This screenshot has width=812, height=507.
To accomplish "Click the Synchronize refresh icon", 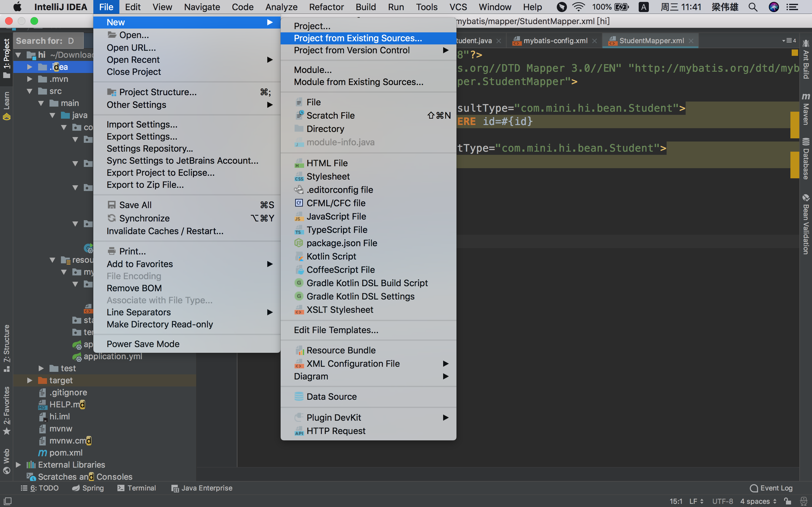I will 111,218.
